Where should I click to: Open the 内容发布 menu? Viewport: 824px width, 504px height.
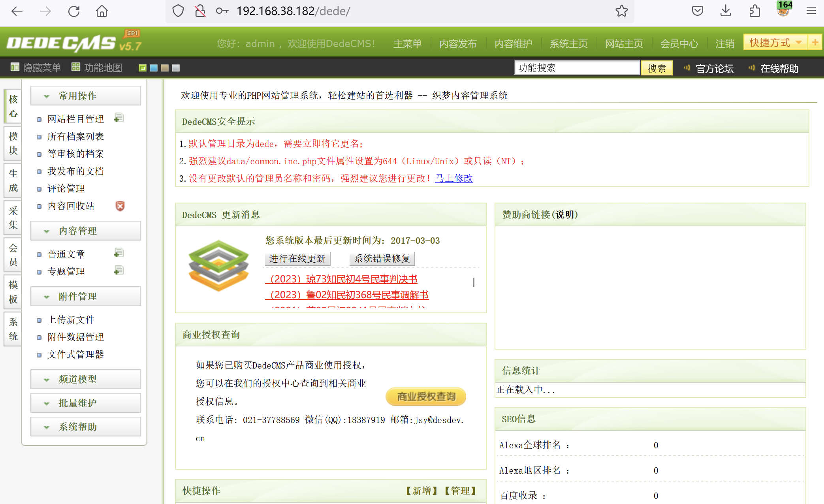457,44
